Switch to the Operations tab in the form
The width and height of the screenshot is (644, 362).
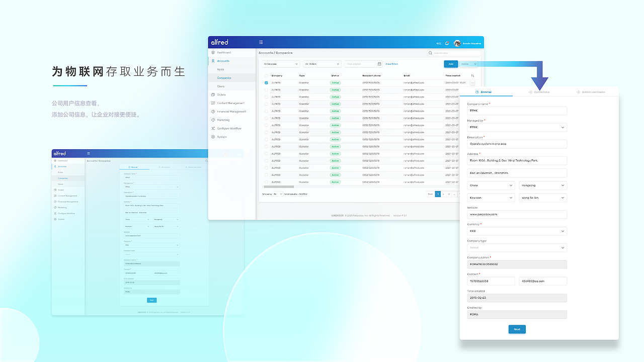tap(539, 92)
